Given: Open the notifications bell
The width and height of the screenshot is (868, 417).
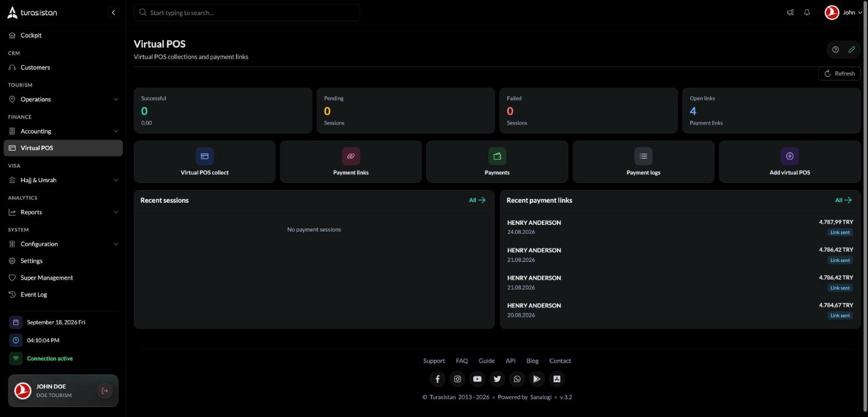Looking at the screenshot, I should tap(807, 12).
